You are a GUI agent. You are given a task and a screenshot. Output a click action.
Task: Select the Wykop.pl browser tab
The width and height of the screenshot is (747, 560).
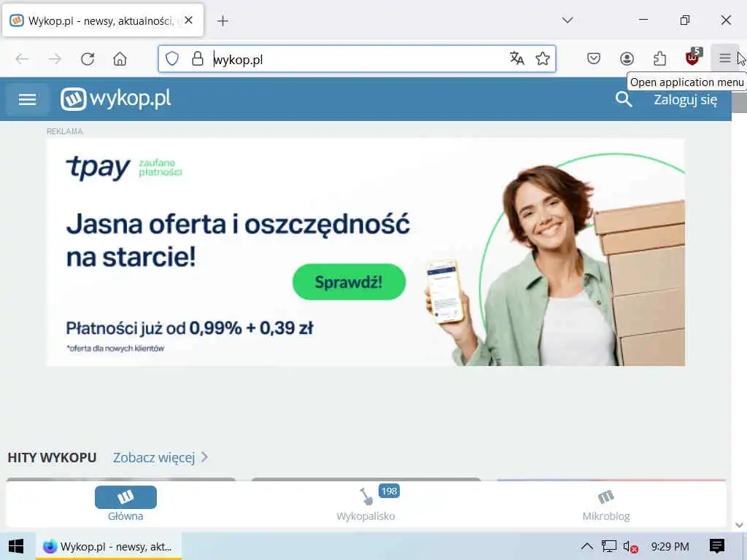pyautogui.click(x=103, y=20)
